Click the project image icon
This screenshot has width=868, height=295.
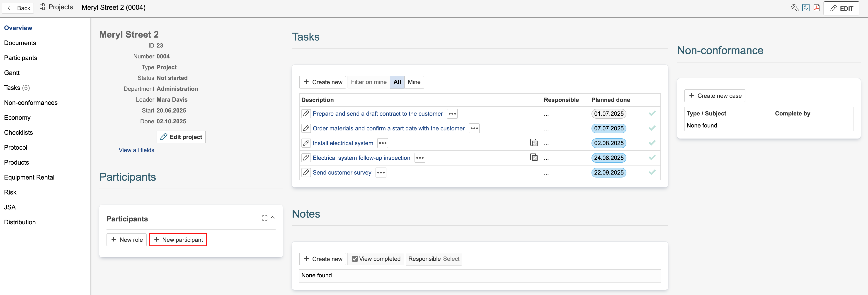[806, 8]
